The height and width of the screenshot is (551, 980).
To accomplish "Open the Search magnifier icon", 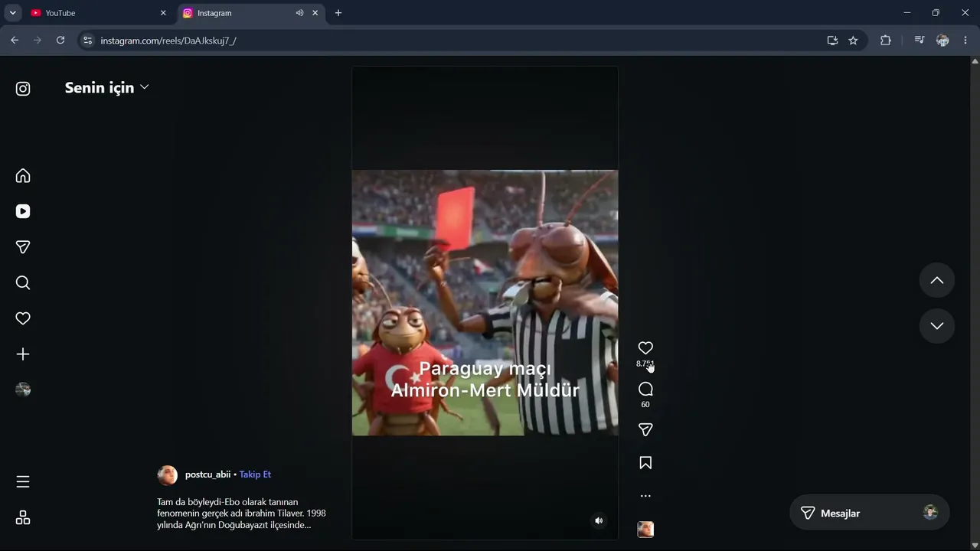I will click(23, 283).
